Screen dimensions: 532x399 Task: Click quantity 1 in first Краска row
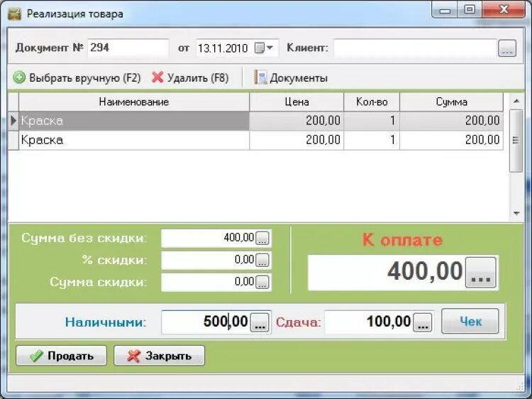[x=372, y=121]
